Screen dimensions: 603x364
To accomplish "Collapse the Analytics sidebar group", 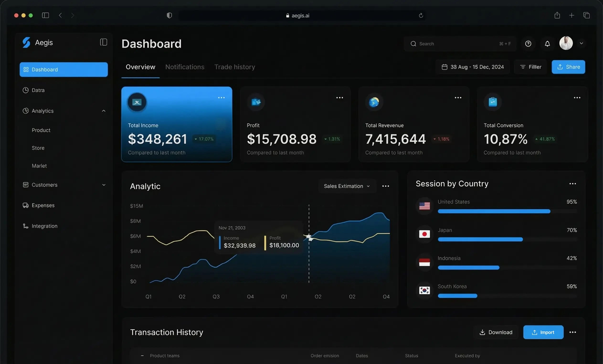I will [104, 111].
